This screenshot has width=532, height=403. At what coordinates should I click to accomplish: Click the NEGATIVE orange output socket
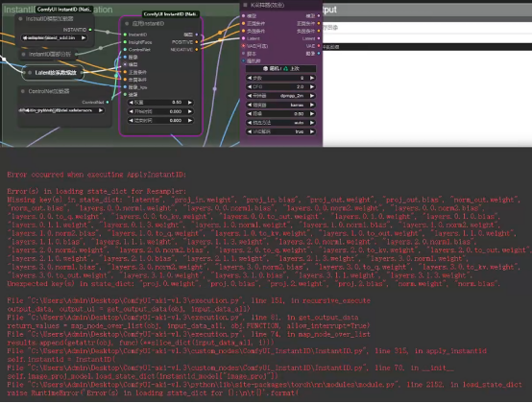click(197, 50)
